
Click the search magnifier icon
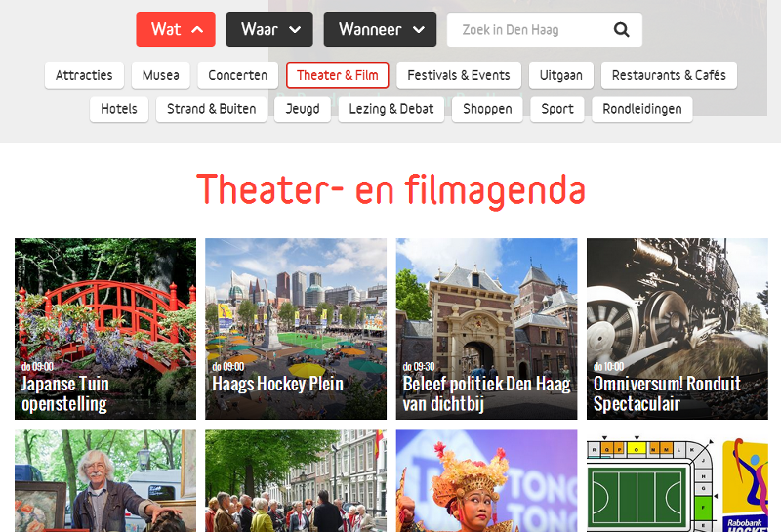pos(621,30)
